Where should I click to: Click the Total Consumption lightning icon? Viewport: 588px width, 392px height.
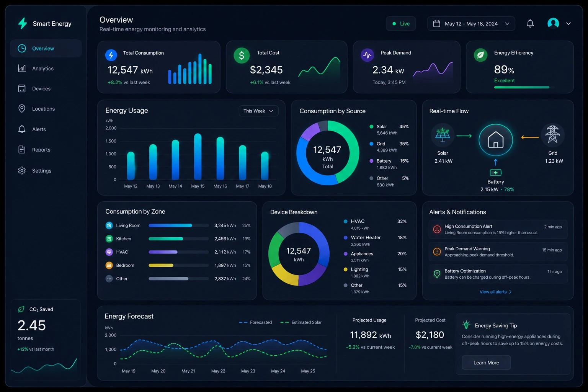tap(111, 55)
